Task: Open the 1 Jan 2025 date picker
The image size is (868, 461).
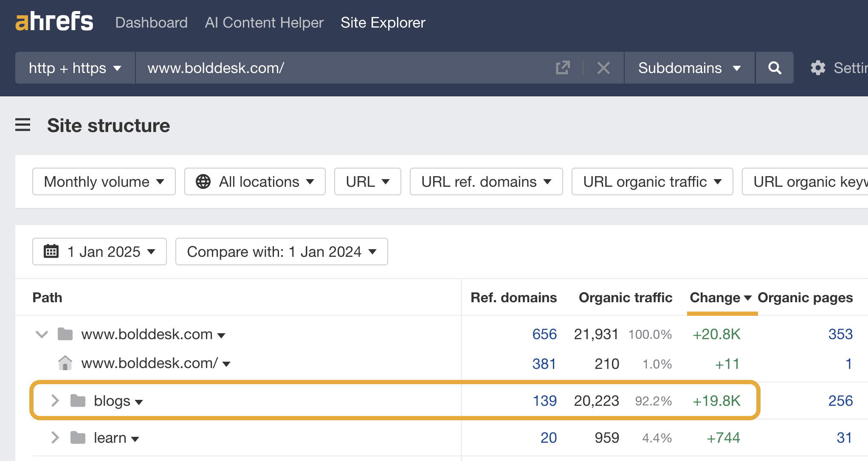Action: 99,252
